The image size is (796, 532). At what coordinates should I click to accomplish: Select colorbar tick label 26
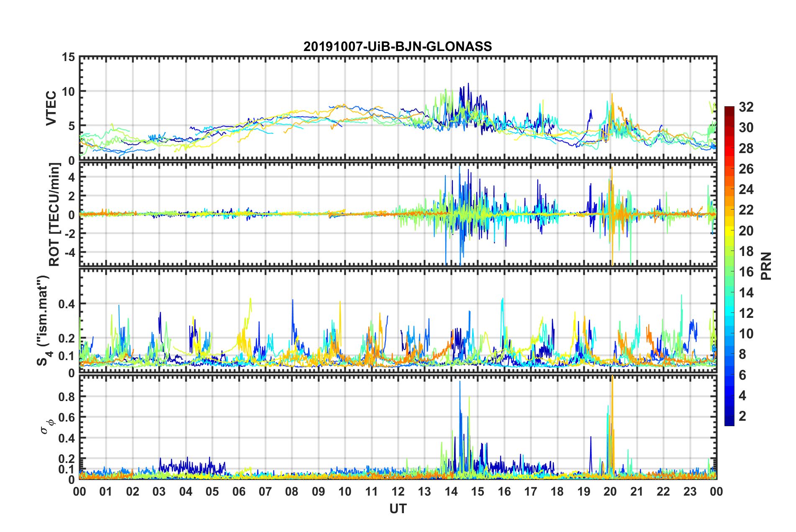[x=746, y=169]
